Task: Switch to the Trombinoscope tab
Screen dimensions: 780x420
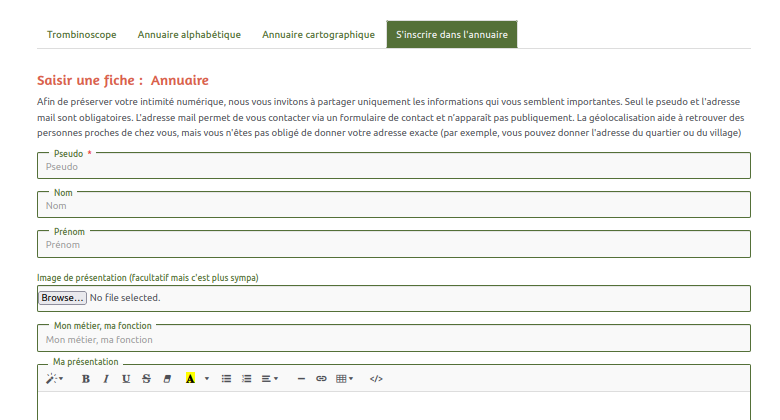Action: (x=81, y=35)
